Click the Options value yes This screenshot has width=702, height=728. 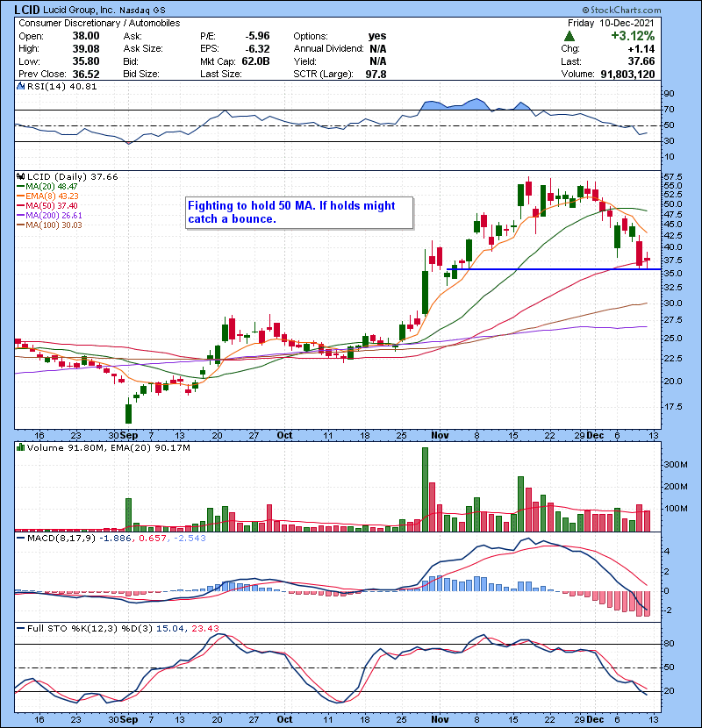pyautogui.click(x=377, y=36)
